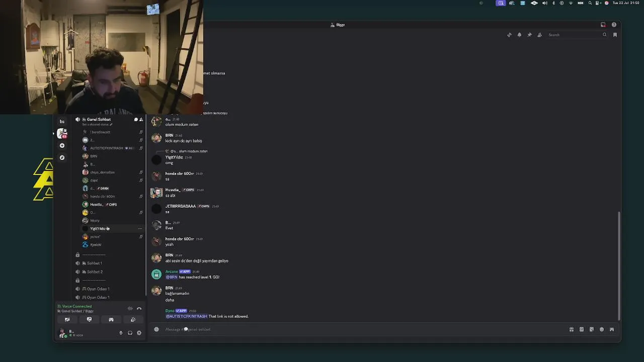Disconnect from voice with hang-up icon
This screenshot has width=644, height=362.
[139, 308]
